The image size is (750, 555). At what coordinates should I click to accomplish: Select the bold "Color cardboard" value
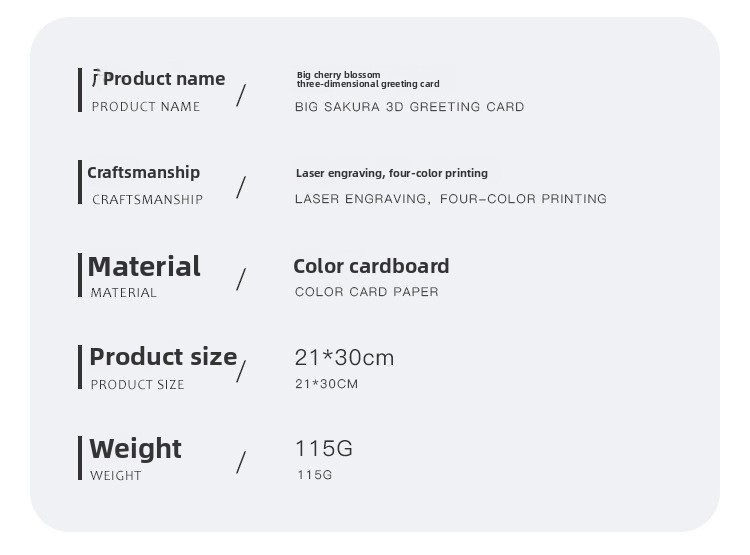(x=371, y=266)
